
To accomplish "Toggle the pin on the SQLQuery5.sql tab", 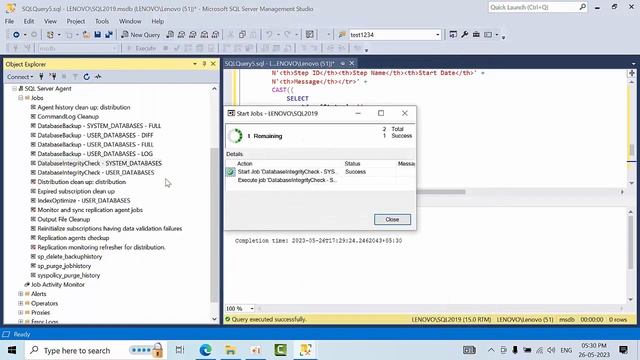I will point(342,63).
